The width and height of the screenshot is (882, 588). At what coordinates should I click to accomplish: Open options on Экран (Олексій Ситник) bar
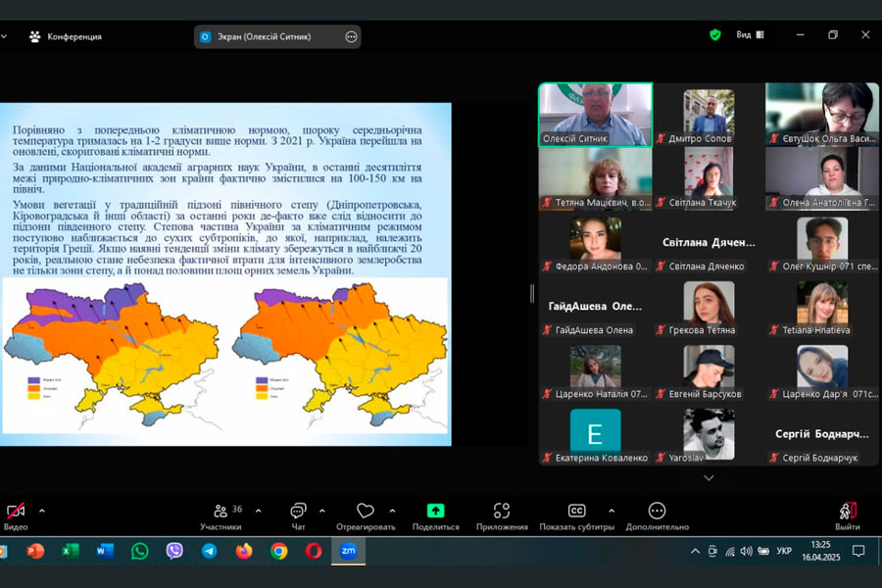(351, 36)
